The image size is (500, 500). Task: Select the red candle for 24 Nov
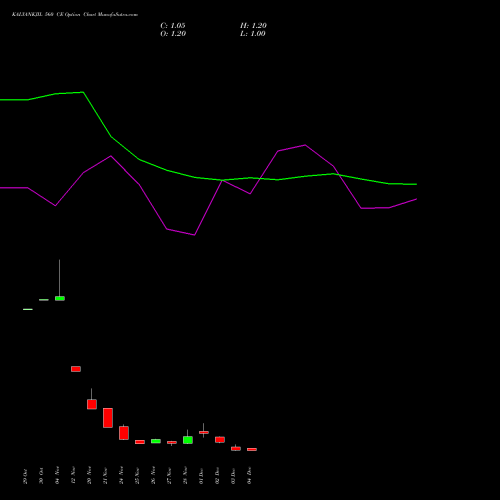(124, 433)
